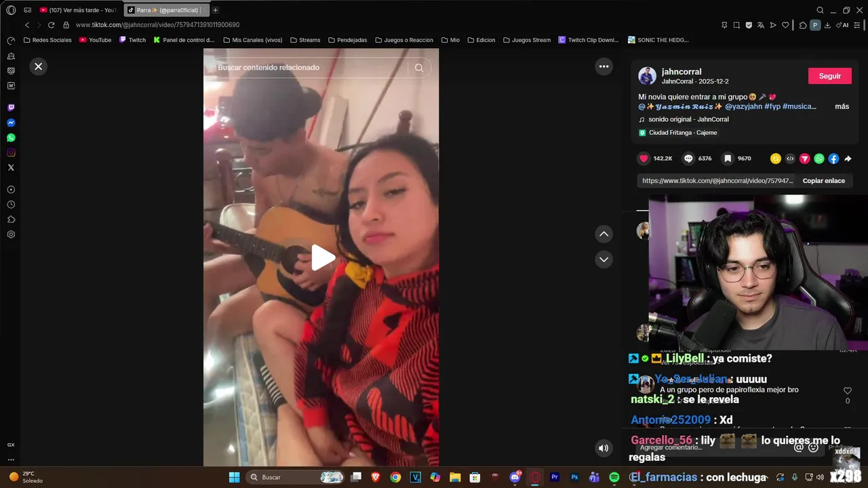Screen dimensions: 868x488
Task: Play the paused TikTok video
Action: [x=323, y=258]
